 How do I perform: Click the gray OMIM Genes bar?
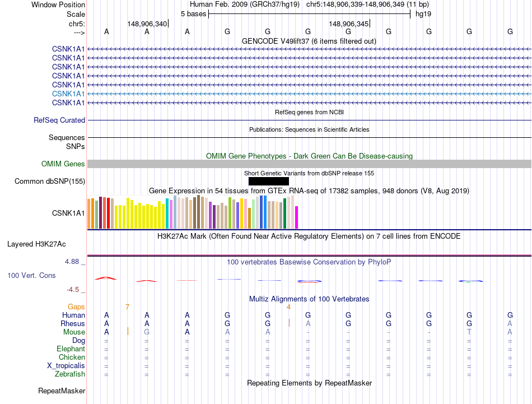pyautogui.click(x=310, y=164)
